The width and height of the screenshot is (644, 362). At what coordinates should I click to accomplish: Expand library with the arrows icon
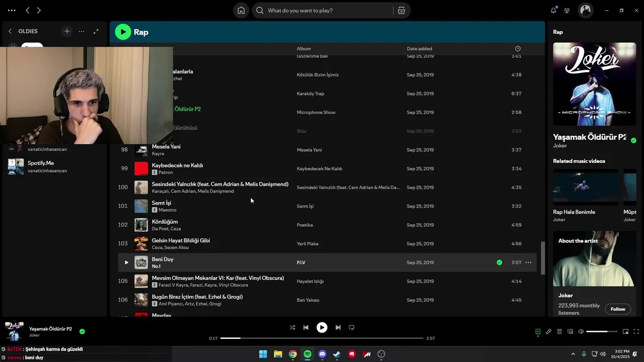tap(96, 31)
